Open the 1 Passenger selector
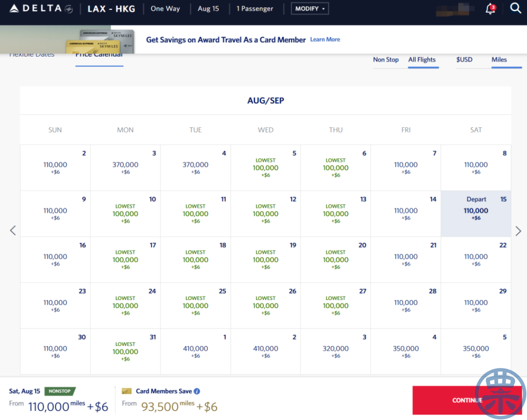The image size is (527, 420). (255, 9)
